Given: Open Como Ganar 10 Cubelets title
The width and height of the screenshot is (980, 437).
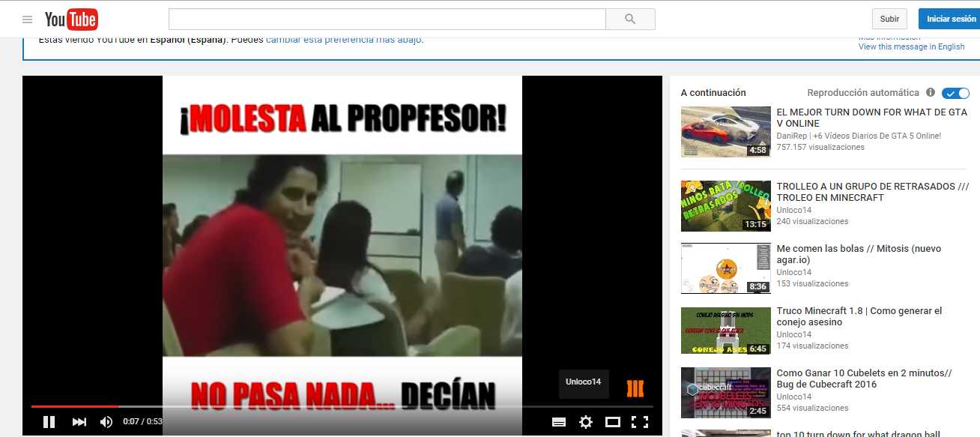Looking at the screenshot, I should coord(864,379).
